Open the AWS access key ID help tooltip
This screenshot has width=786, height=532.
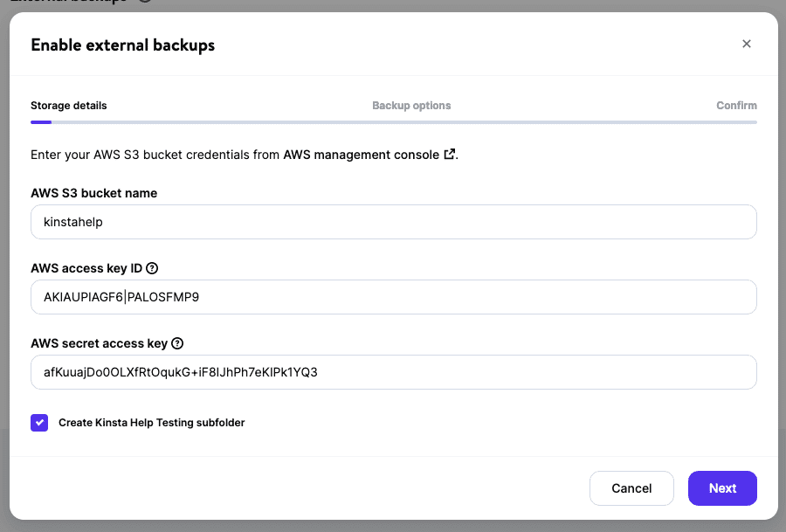152,268
